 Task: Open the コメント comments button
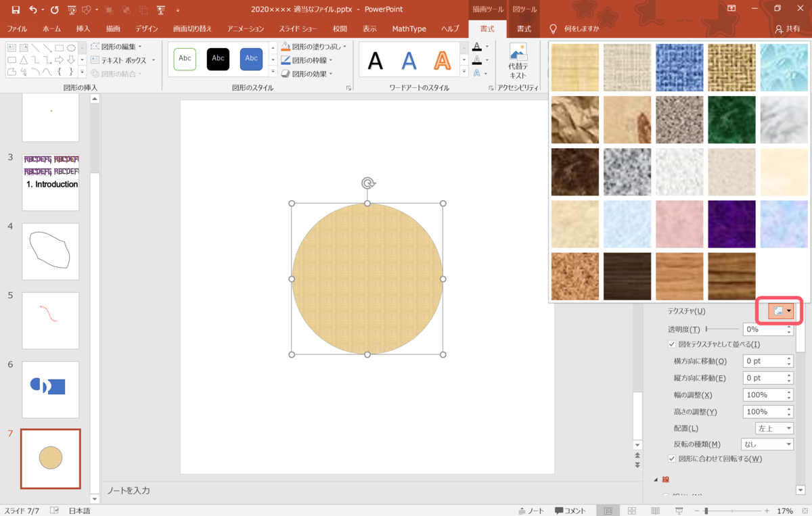tap(570, 511)
